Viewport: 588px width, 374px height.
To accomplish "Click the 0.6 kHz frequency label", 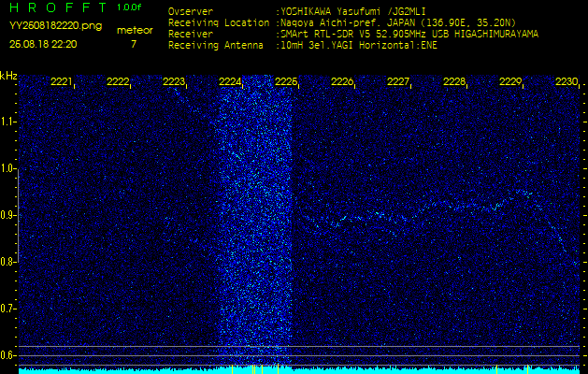I will tap(7, 355).
